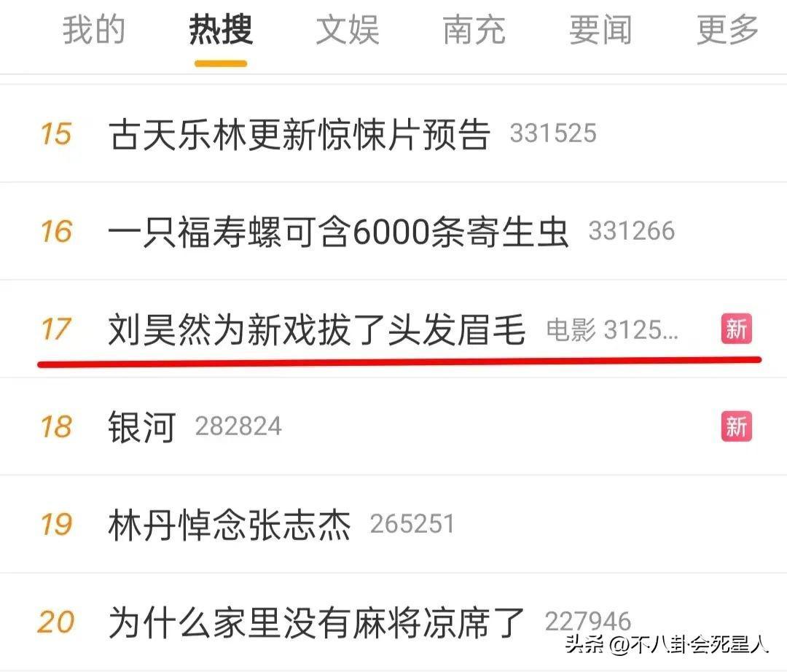The height and width of the screenshot is (672, 787).
Task: Click the 新 badge on rank 17
Action: point(736,329)
